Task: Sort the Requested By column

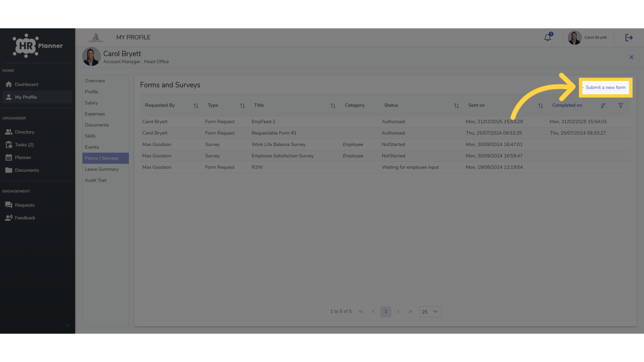Action: click(196, 106)
